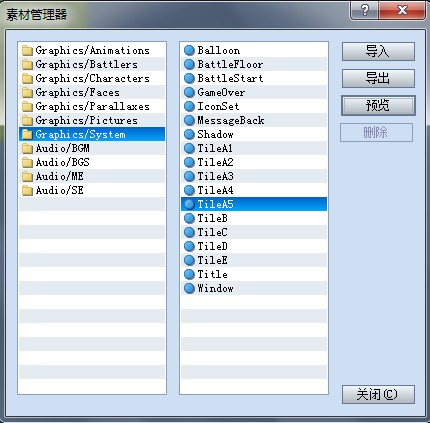Click the blue dot icon beside GameOver
The height and width of the screenshot is (423, 430).
pos(189,92)
